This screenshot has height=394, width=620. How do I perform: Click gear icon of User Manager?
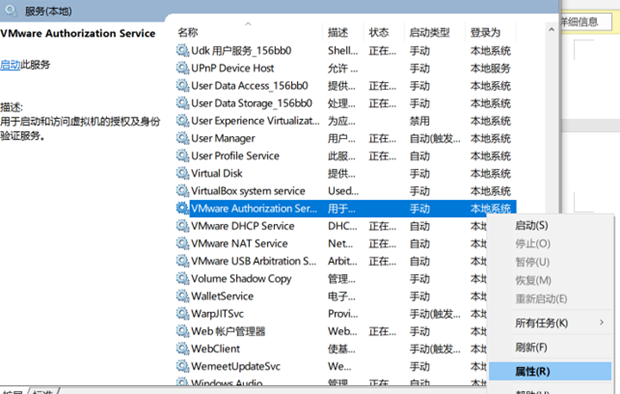click(x=182, y=138)
